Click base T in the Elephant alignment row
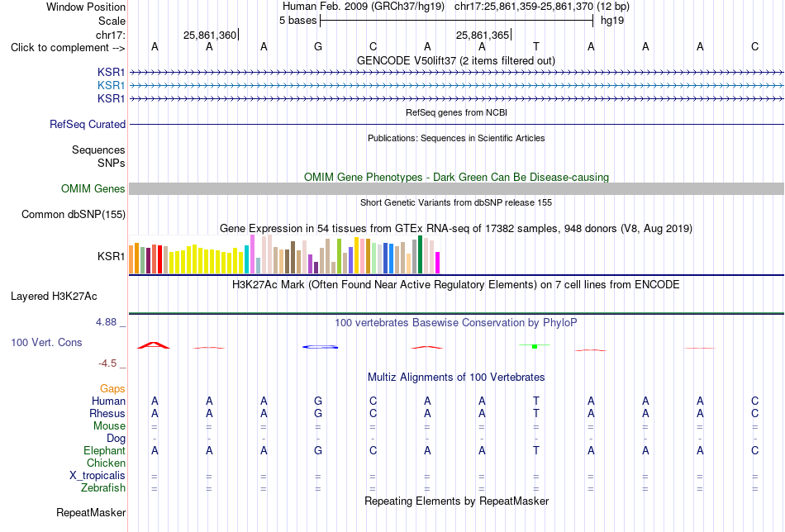 pos(536,450)
